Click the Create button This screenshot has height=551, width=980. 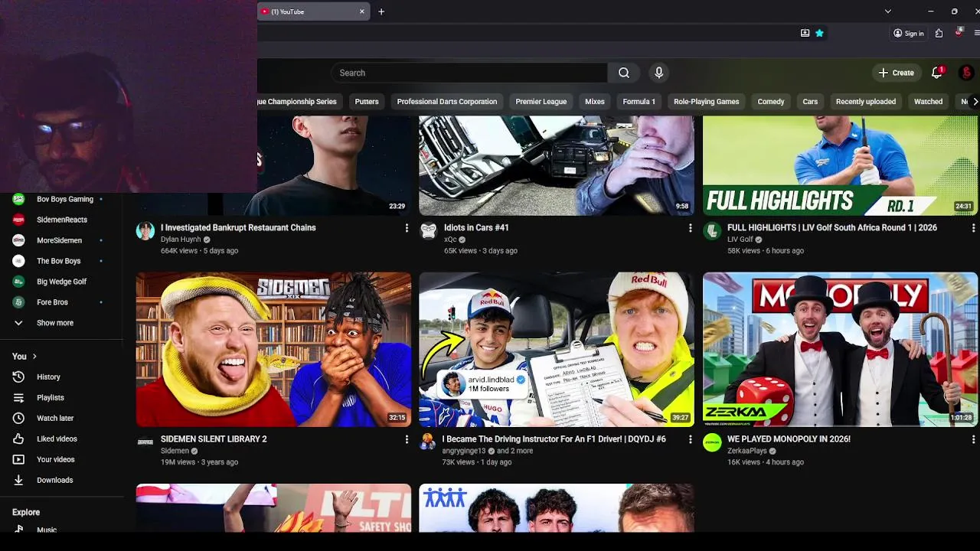click(x=897, y=73)
